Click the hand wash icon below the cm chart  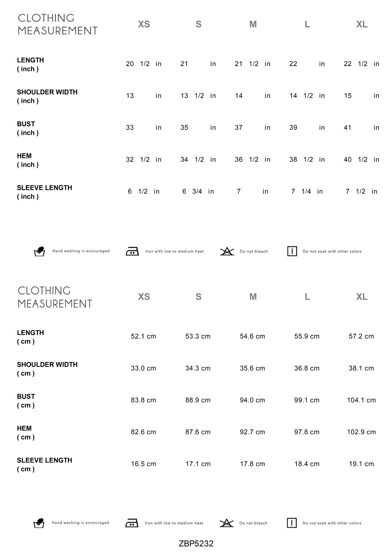click(39, 523)
